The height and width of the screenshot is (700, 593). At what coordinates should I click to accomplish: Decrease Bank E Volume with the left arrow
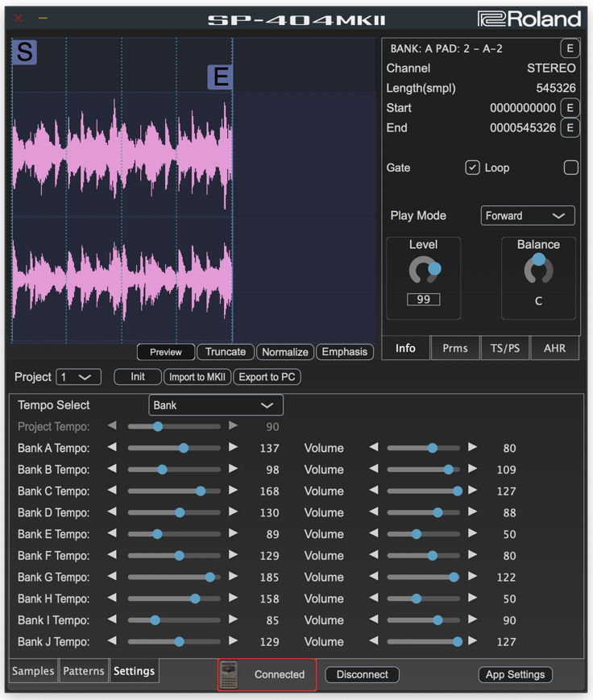tap(374, 533)
